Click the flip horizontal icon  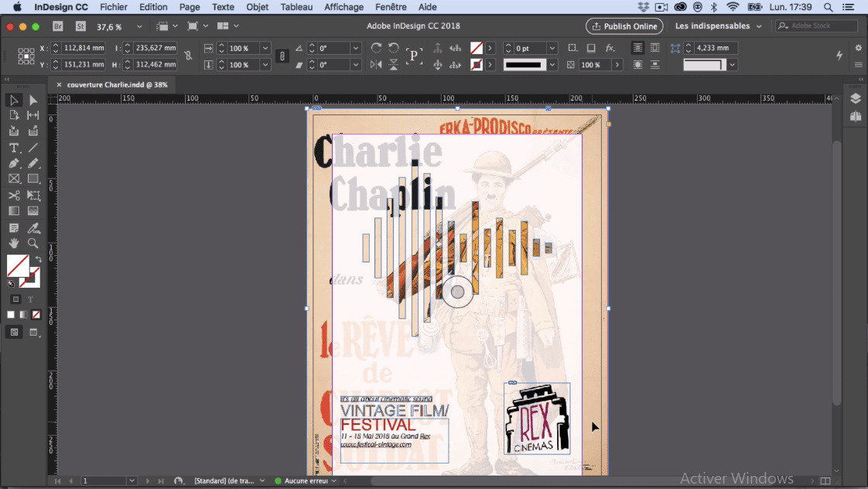(376, 65)
